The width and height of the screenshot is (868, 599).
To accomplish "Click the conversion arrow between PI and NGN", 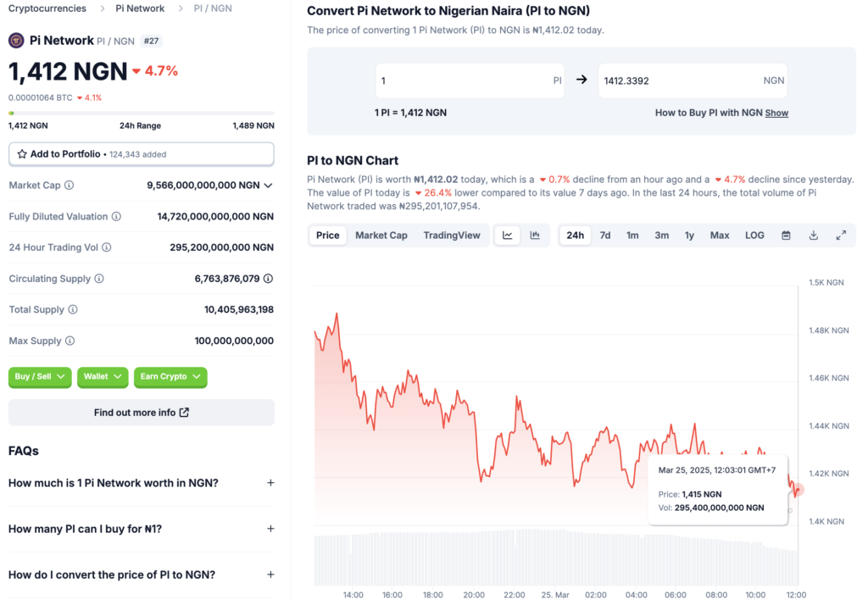I will 581,80.
